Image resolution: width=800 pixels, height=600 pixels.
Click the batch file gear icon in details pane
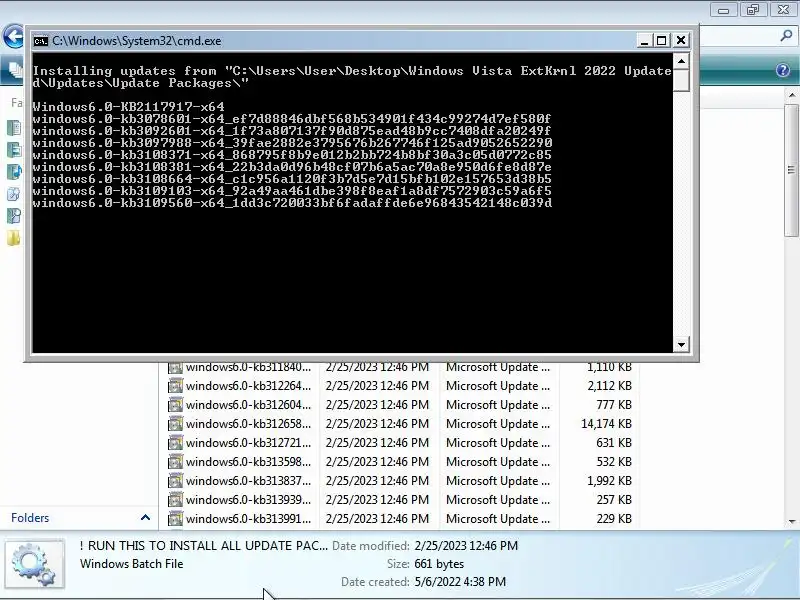point(34,565)
